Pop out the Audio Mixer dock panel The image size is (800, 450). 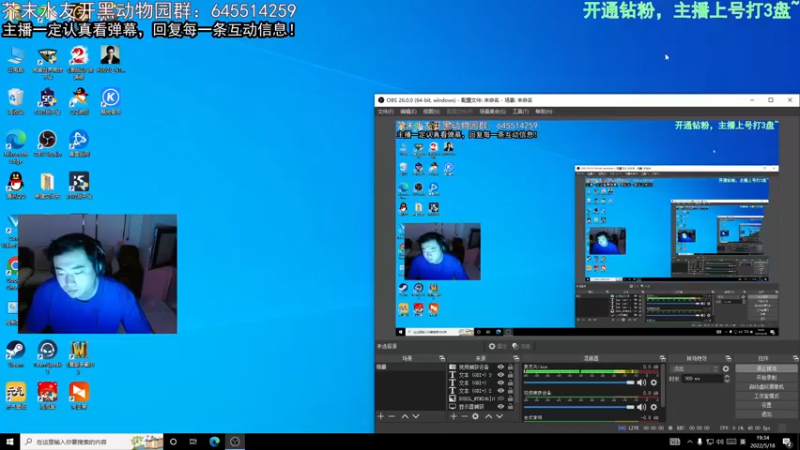pos(662,359)
